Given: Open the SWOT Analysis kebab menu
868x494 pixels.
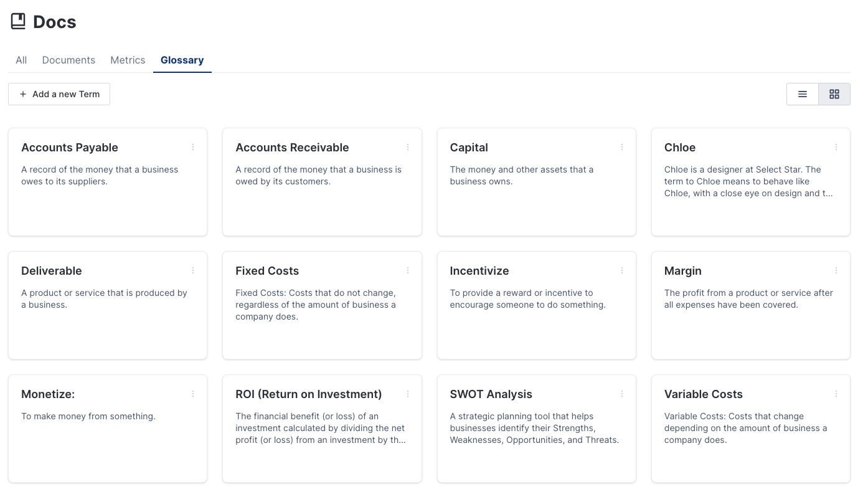Looking at the screenshot, I should pyautogui.click(x=622, y=394).
